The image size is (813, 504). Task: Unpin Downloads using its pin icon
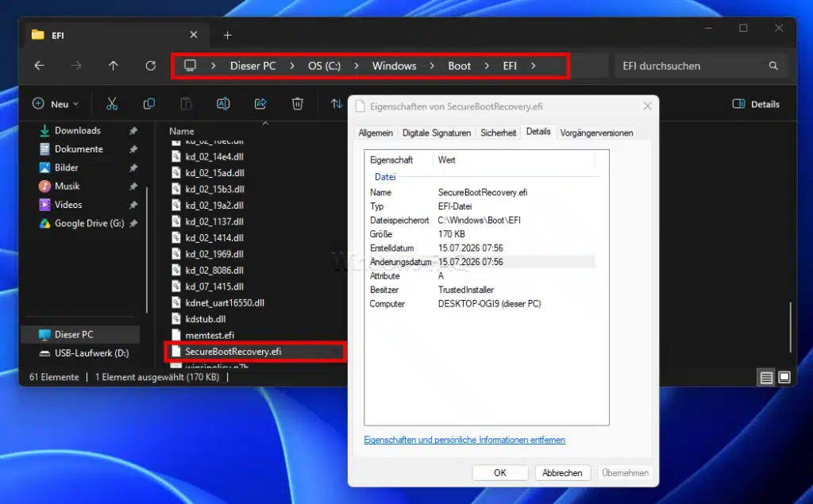click(133, 131)
